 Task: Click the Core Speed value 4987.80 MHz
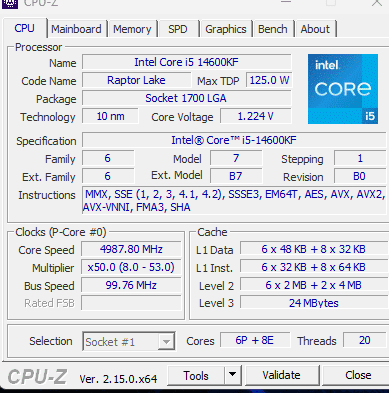[131, 249]
